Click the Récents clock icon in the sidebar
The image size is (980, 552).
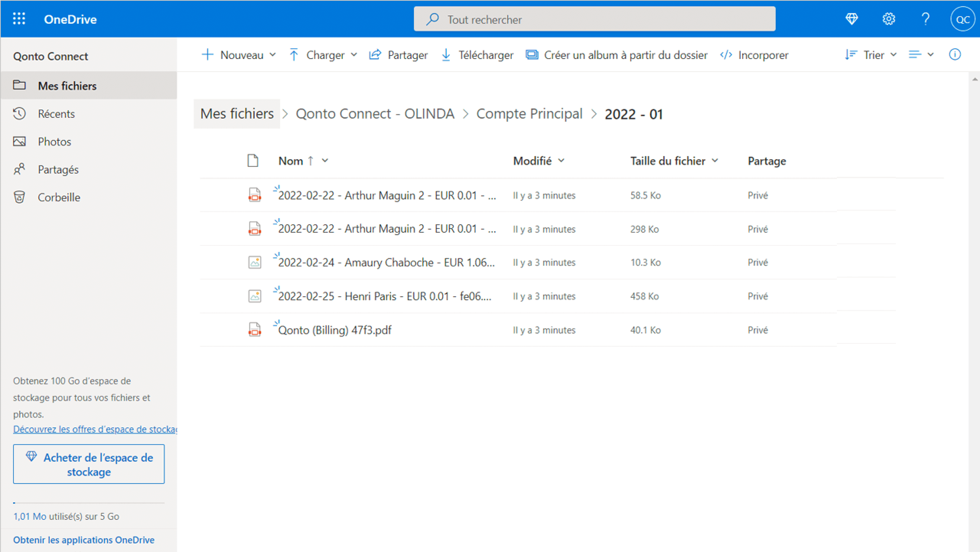pyautogui.click(x=20, y=113)
